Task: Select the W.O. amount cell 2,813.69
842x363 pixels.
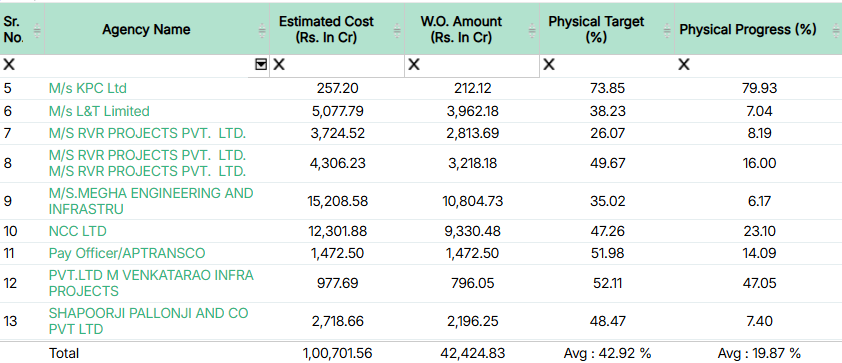Action: click(473, 133)
